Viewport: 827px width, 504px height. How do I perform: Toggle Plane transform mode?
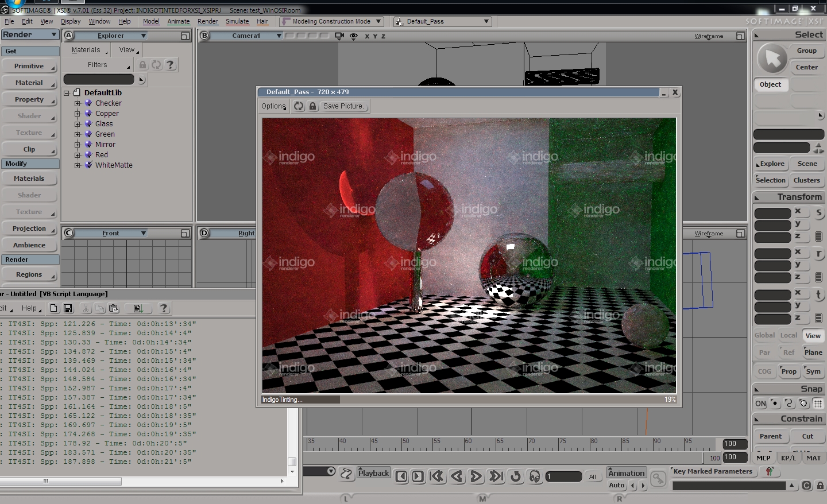(x=813, y=352)
